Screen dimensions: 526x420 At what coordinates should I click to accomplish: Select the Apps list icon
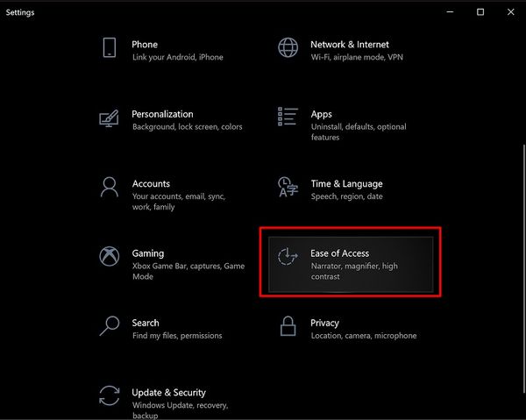[288, 117]
